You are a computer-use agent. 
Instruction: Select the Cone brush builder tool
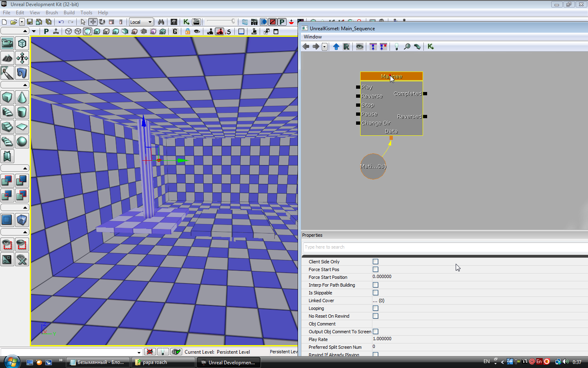click(22, 97)
